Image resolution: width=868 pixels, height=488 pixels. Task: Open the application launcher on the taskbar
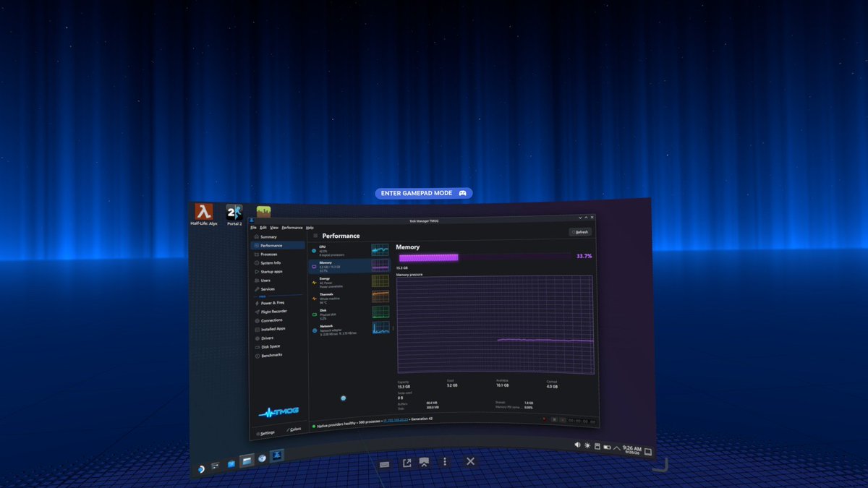(x=200, y=469)
